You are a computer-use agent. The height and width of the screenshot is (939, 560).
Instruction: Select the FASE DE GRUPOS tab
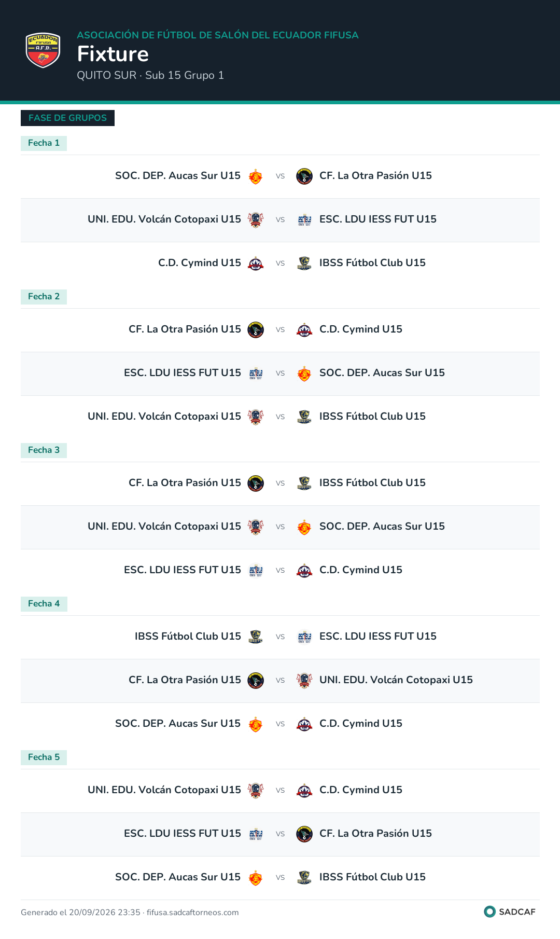click(x=67, y=118)
